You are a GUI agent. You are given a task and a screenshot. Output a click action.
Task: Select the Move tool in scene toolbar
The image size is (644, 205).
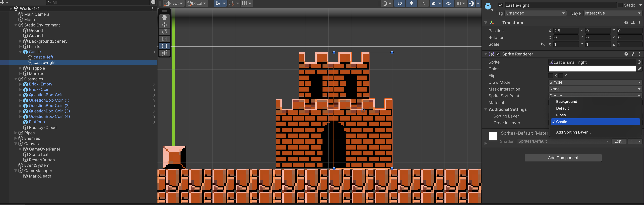coord(165,25)
